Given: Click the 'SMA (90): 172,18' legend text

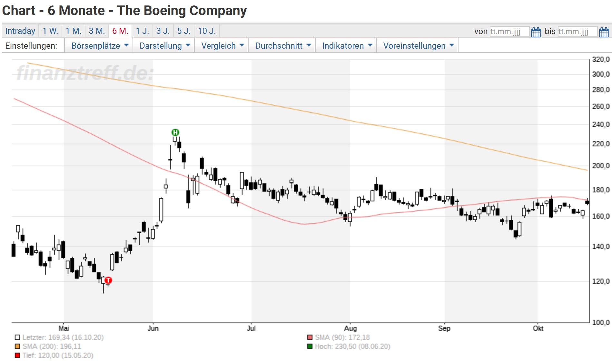Looking at the screenshot, I should (342, 337).
